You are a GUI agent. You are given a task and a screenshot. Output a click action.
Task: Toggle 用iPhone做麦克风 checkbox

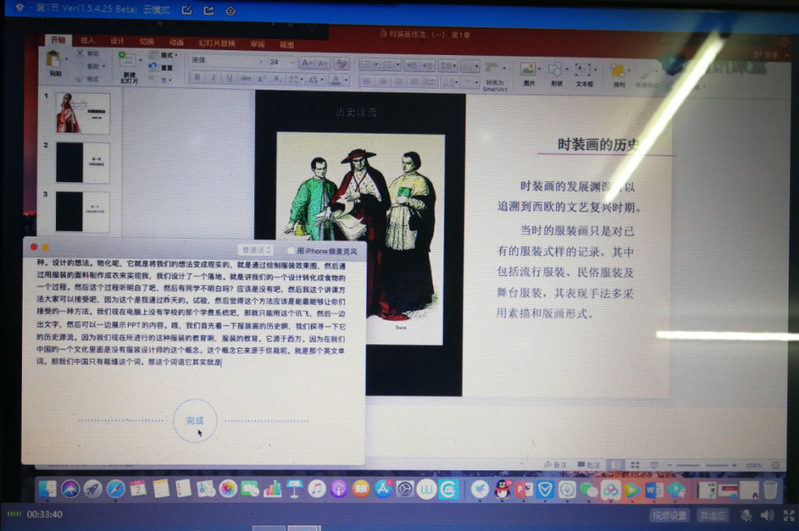pyautogui.click(x=291, y=249)
